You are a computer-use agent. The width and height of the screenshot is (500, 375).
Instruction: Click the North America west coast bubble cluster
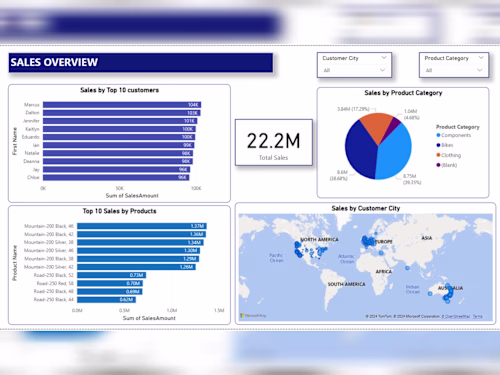coord(298,250)
